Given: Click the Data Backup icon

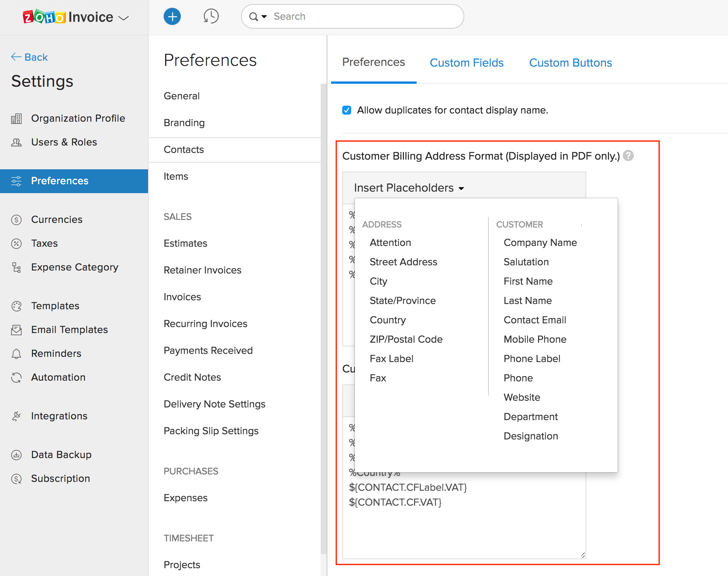Looking at the screenshot, I should point(16,455).
